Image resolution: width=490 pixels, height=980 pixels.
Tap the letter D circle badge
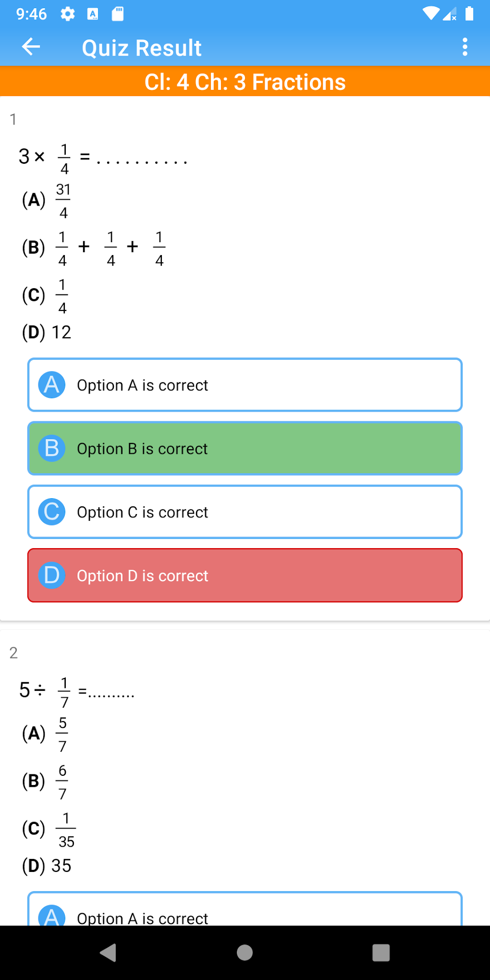pos(52,575)
